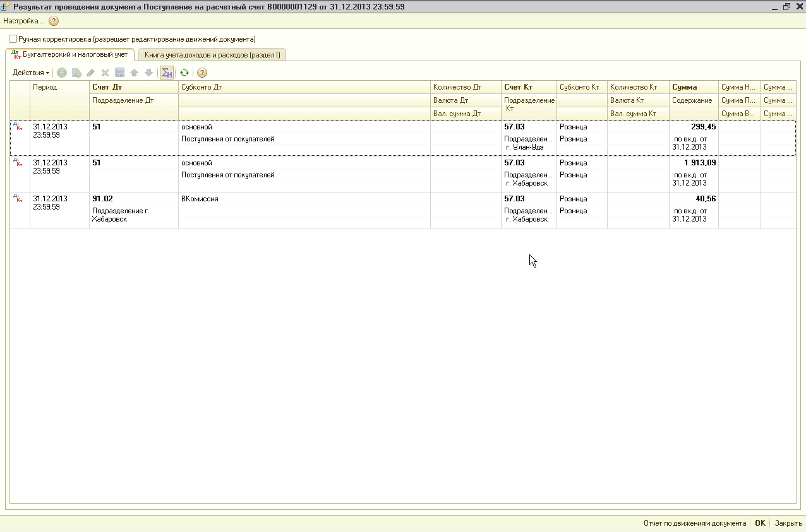Viewport: 806px width, 532px height.
Task: Click the Move up arrow icon
Action: coord(134,73)
